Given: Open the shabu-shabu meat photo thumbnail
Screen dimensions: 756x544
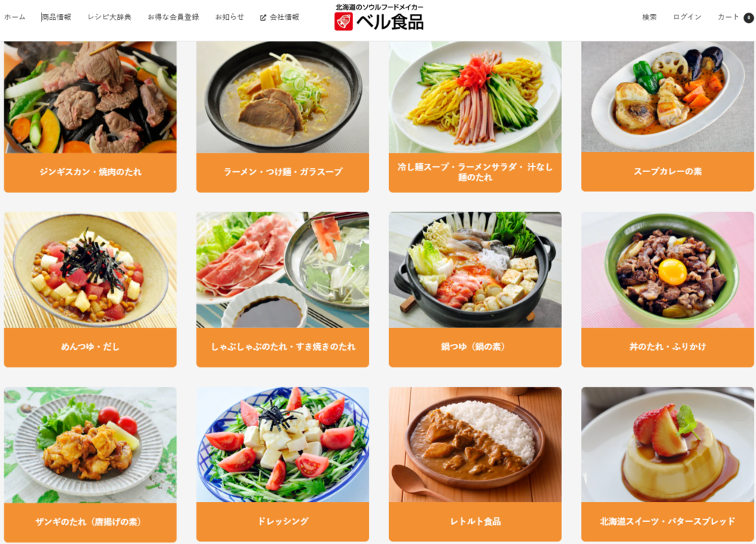Looking at the screenshot, I should point(283,270).
